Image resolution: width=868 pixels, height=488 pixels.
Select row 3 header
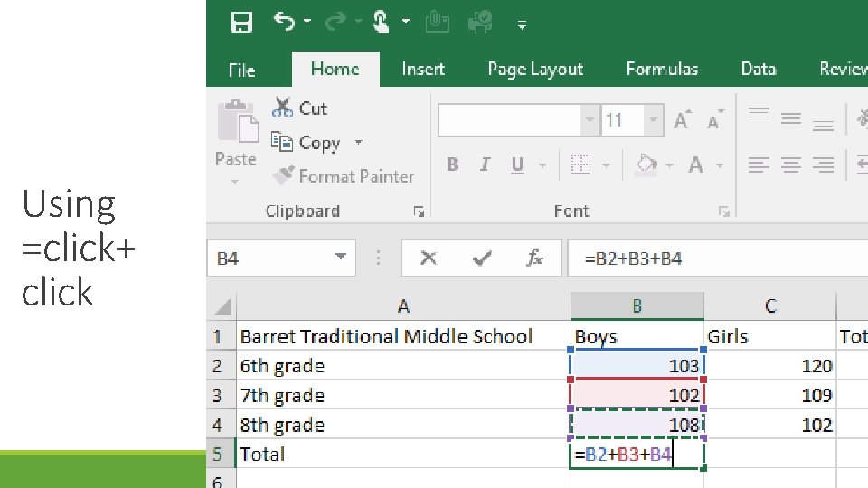tap(221, 395)
